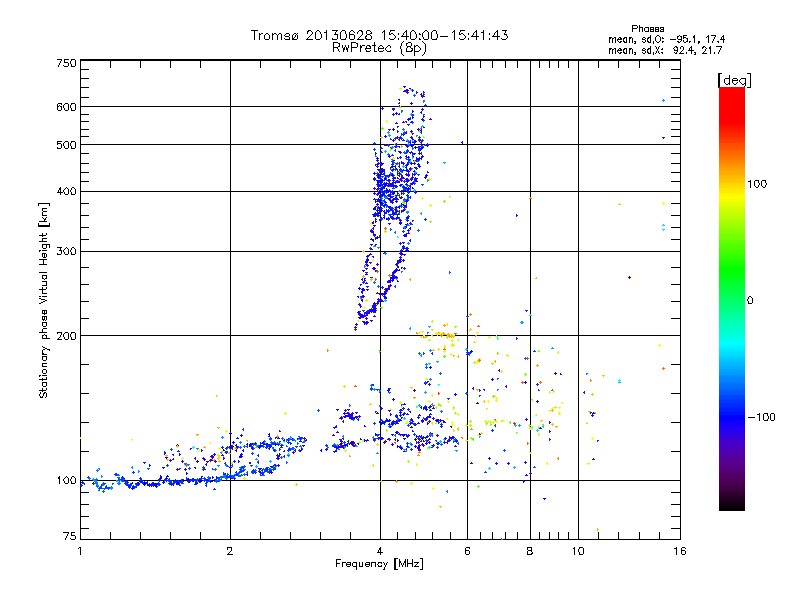Image resolution: width=800 pixels, height=600 pixels.
Task: Click the '1' x-axis tick label
Action: (80, 551)
